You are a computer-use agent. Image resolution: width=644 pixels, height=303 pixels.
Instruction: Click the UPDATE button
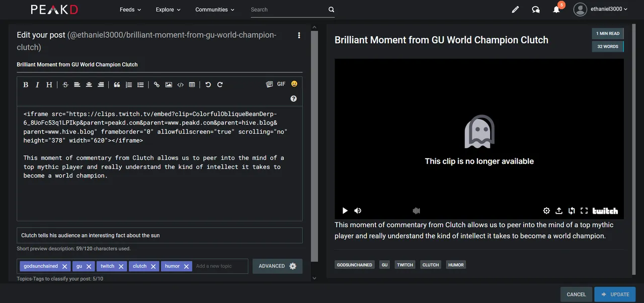pos(615,294)
